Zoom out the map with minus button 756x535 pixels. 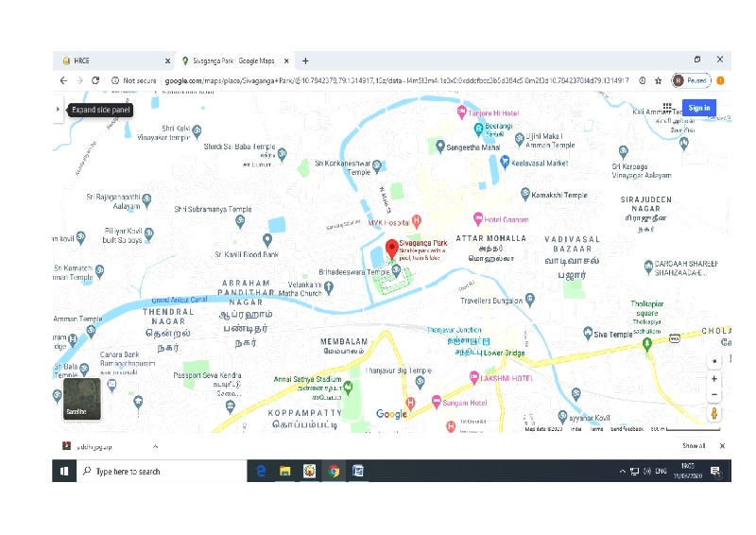pyautogui.click(x=714, y=394)
